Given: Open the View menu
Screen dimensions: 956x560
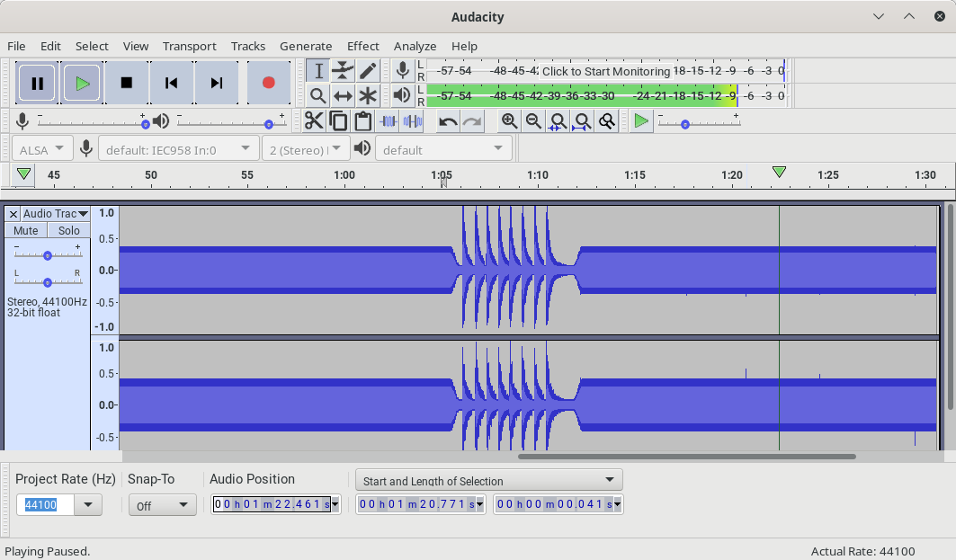Looking at the screenshot, I should tap(136, 47).
